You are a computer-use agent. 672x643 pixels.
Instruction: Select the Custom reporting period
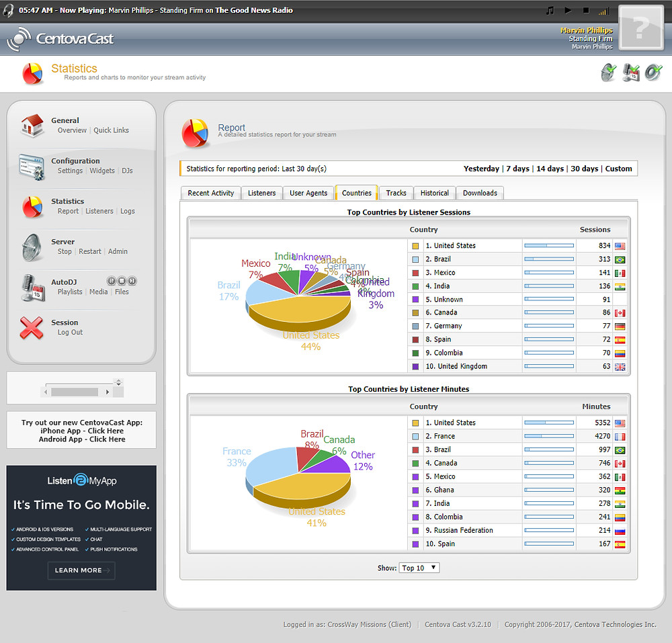(x=618, y=169)
